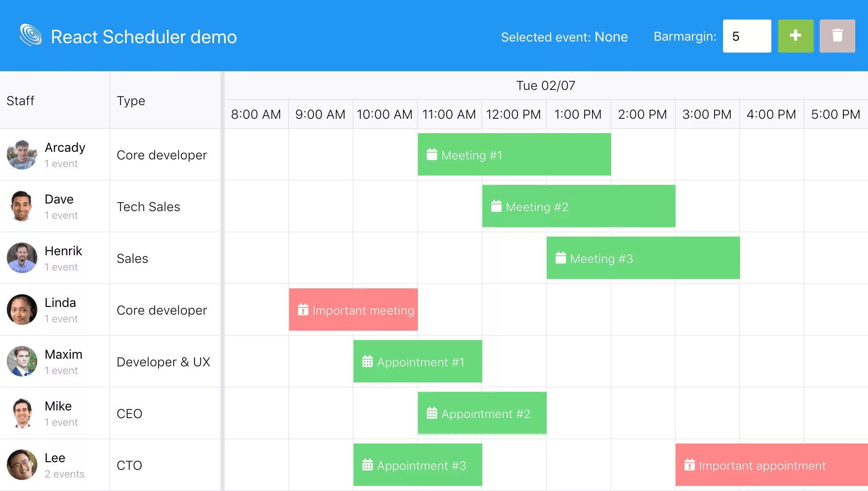This screenshot has height=491, width=868.
Task: Select the Appointment #3 event for Lee
Action: (417, 465)
